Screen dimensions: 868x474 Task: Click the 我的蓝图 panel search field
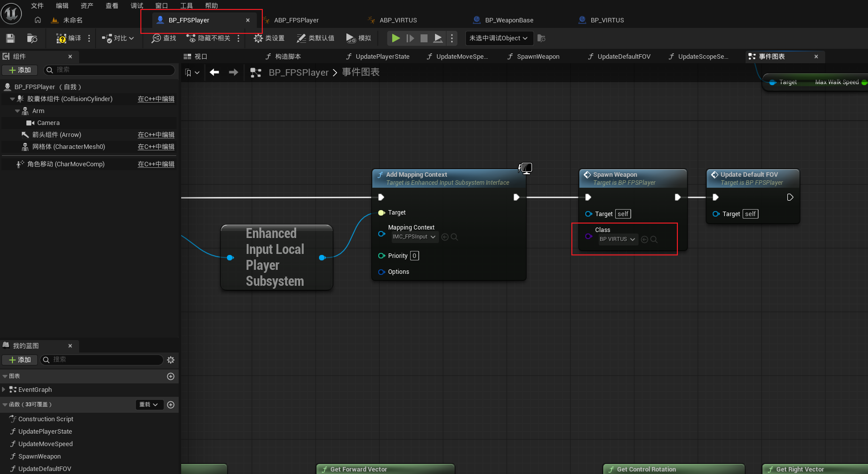(102, 360)
